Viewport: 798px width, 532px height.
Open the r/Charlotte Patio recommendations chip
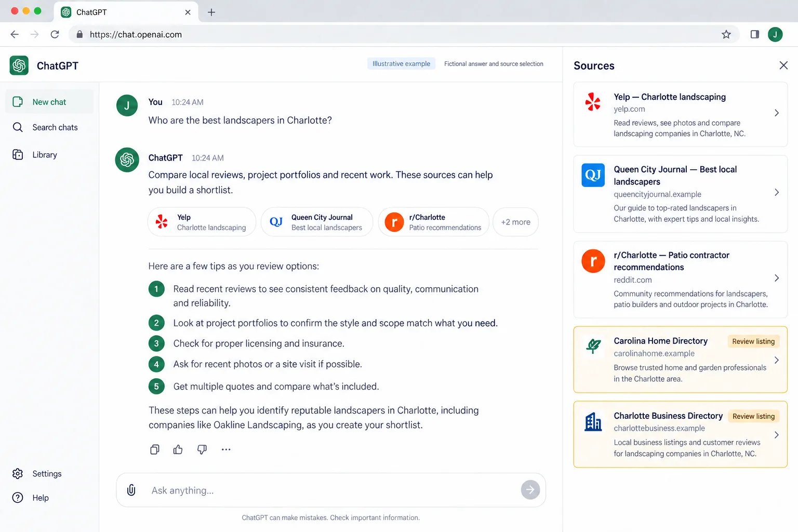[x=434, y=222]
